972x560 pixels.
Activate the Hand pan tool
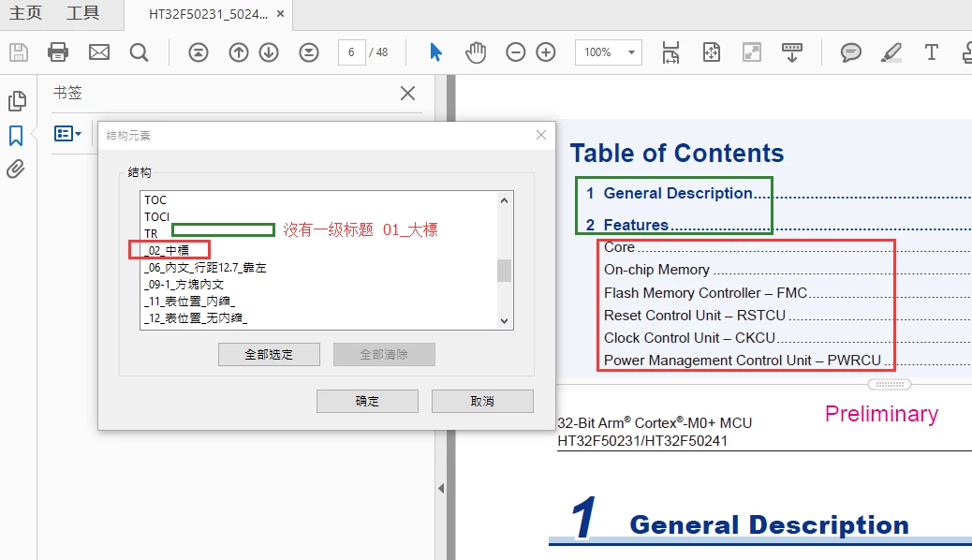pos(476,52)
